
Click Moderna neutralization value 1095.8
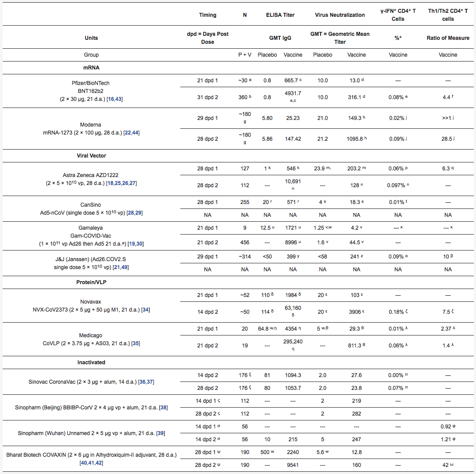point(355,139)
